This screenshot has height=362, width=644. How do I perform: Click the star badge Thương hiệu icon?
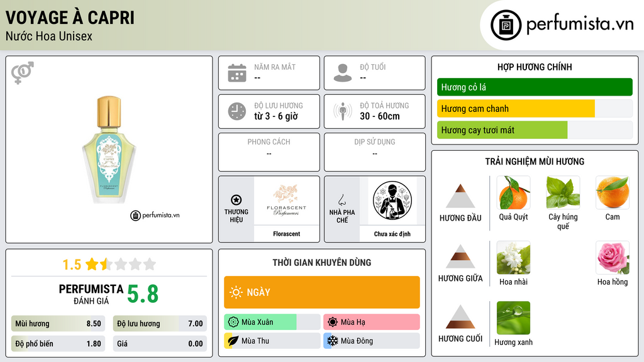point(236,200)
